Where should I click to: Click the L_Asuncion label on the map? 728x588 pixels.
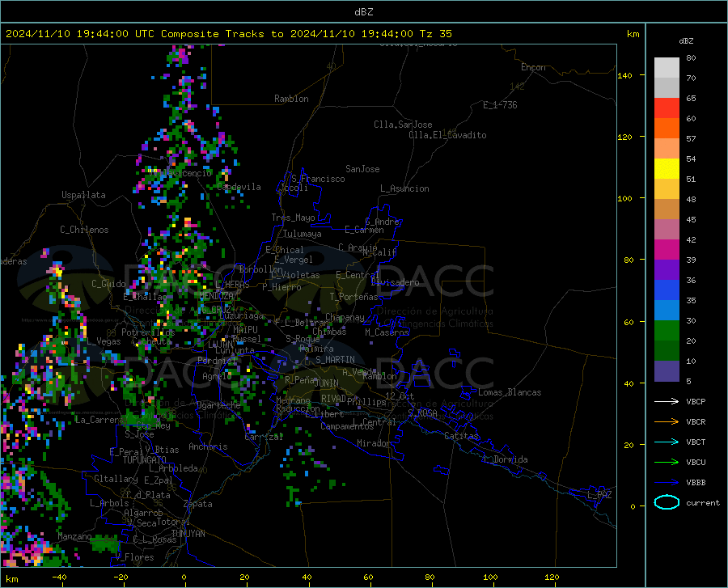tap(404, 188)
